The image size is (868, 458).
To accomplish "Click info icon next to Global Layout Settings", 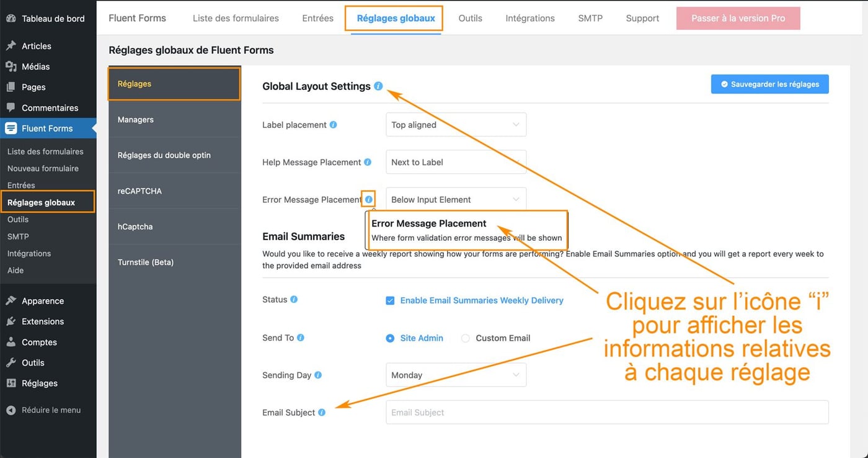I will (378, 86).
